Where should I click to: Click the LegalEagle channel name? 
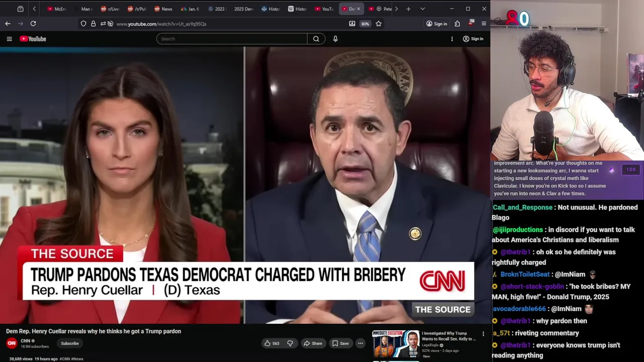(431, 345)
